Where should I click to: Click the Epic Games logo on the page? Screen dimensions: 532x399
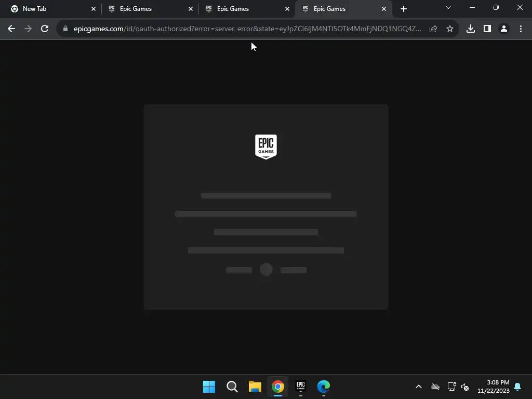[266, 147]
